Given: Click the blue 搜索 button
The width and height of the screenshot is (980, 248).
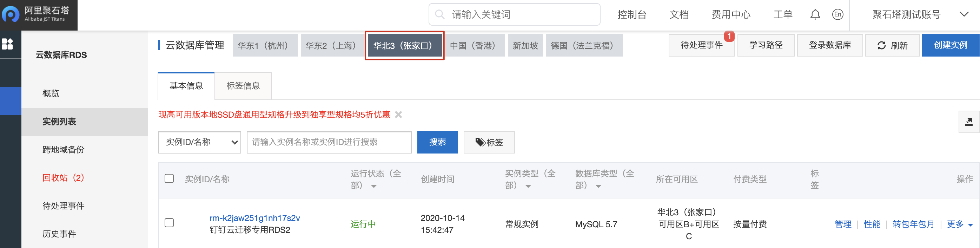Looking at the screenshot, I should [x=437, y=142].
